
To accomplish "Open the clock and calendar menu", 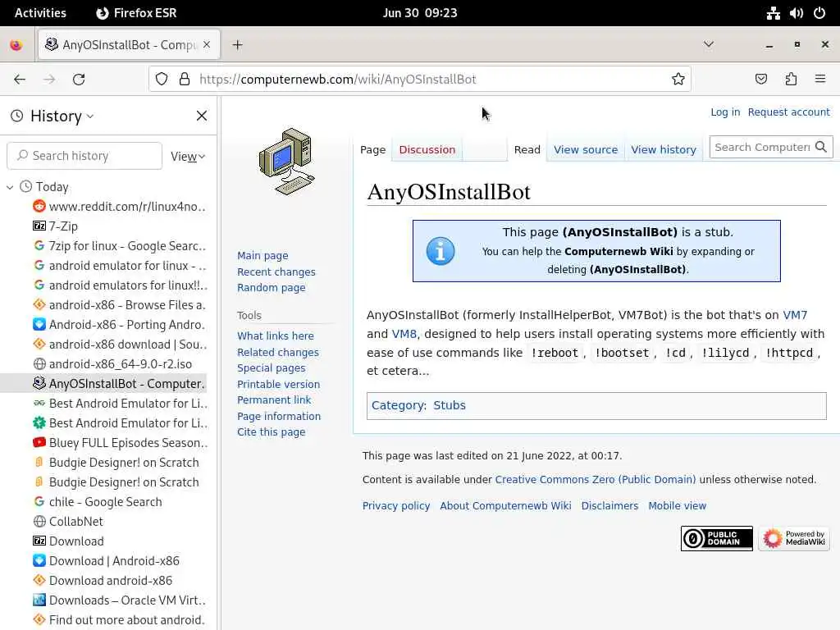I will point(420,13).
